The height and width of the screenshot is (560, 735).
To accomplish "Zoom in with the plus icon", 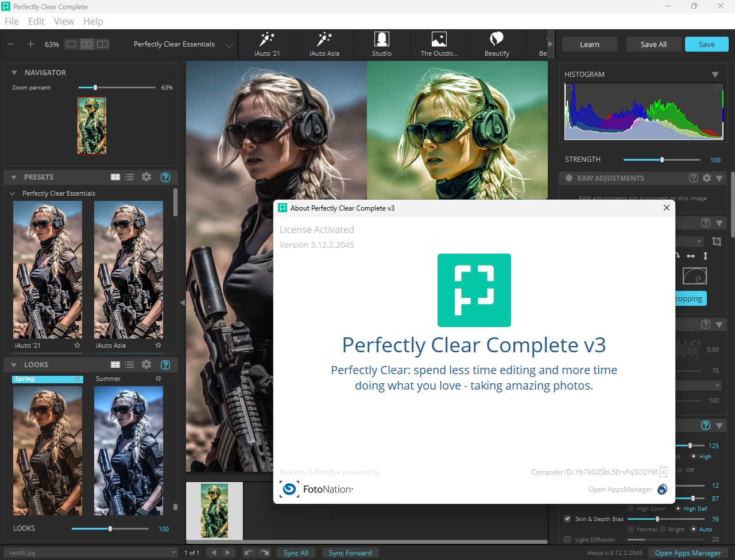I will click(x=31, y=44).
